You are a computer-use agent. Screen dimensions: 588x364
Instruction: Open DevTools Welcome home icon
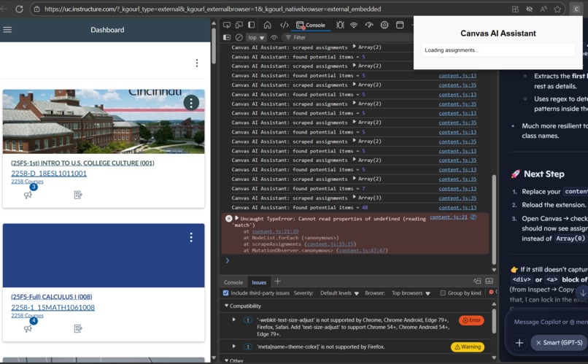coord(268,25)
